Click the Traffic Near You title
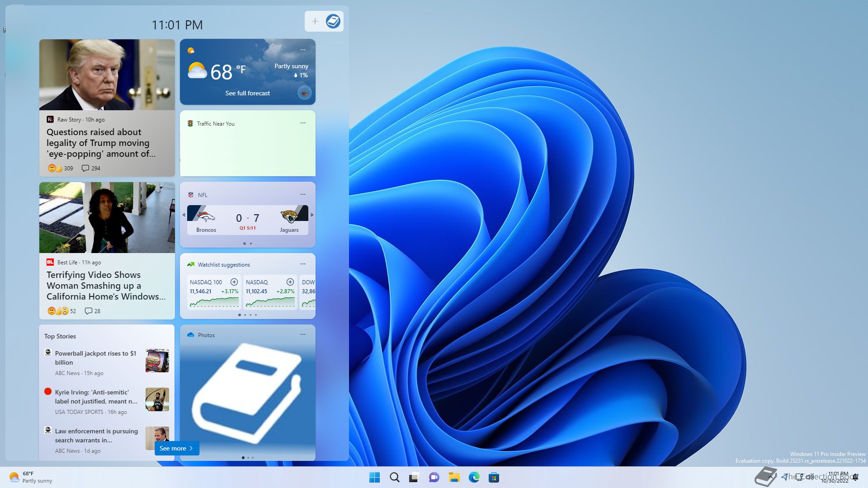This screenshot has height=488, width=868. click(216, 123)
